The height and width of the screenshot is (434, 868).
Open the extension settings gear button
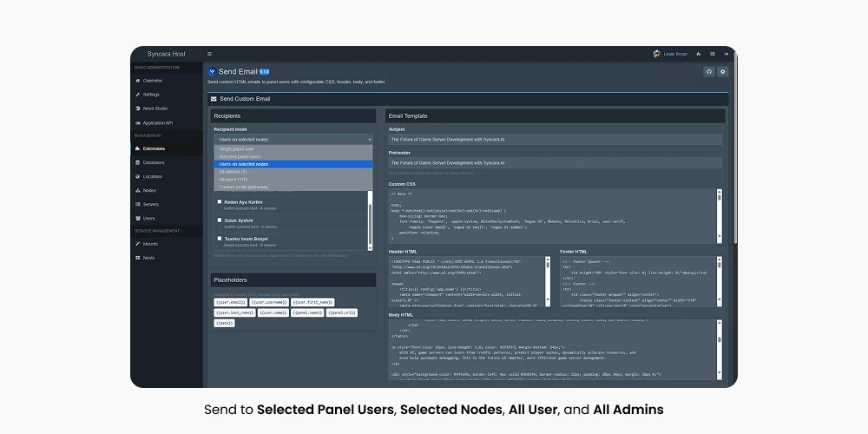(x=722, y=71)
